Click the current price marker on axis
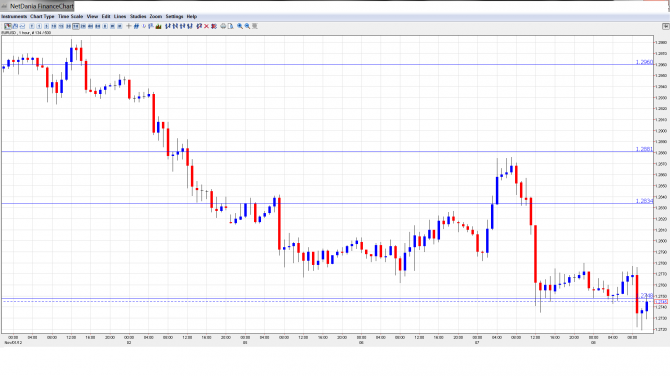 pyautogui.click(x=661, y=302)
